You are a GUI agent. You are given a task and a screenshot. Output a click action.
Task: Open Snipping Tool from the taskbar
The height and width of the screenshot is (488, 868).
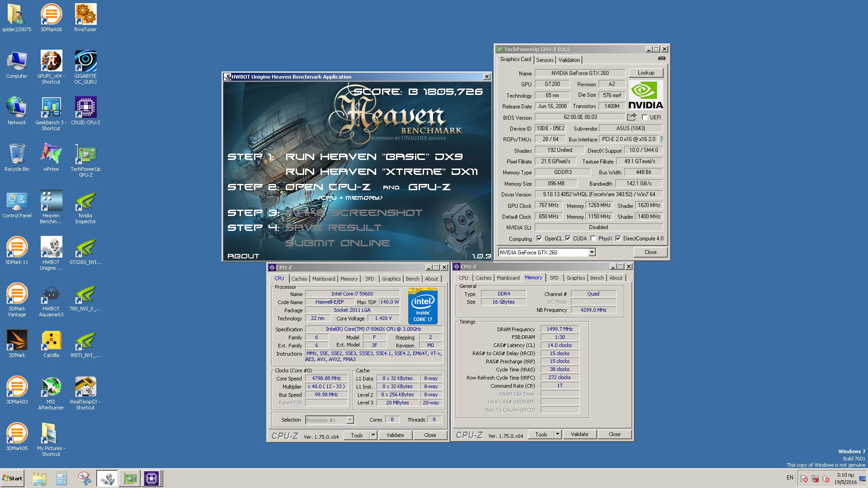84,479
